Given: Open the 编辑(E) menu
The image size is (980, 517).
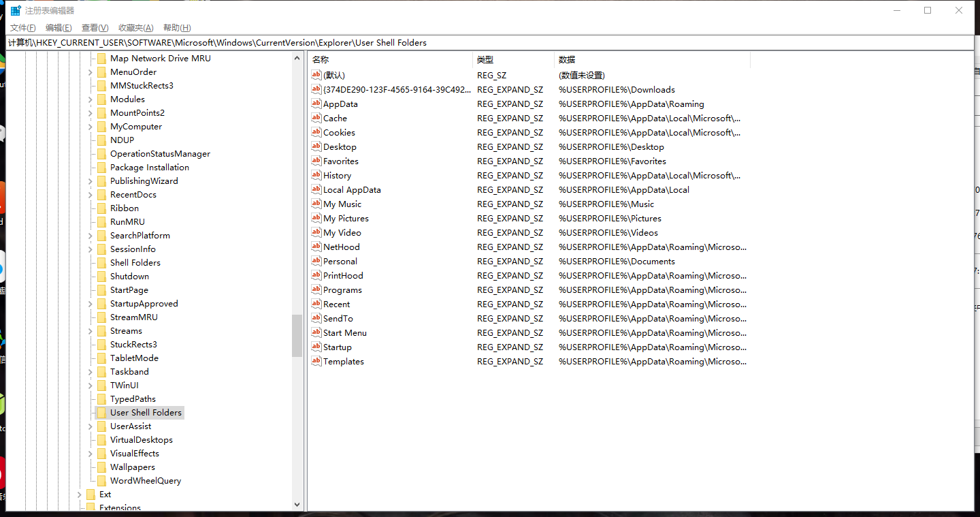Looking at the screenshot, I should pos(59,28).
